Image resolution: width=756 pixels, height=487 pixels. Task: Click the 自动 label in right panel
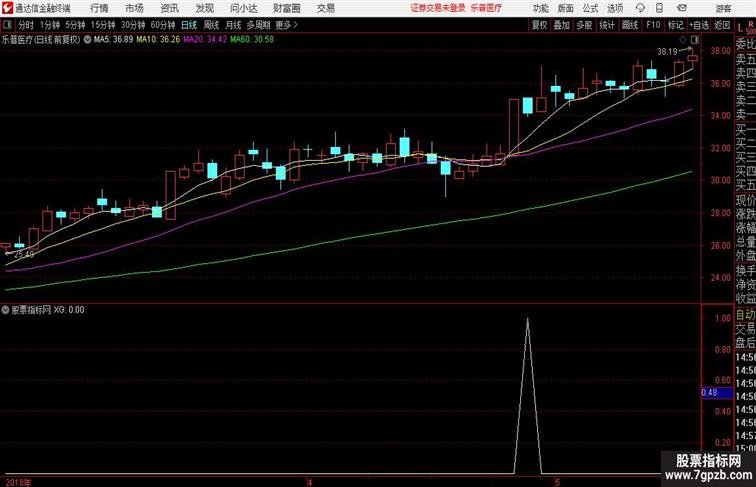click(x=745, y=315)
